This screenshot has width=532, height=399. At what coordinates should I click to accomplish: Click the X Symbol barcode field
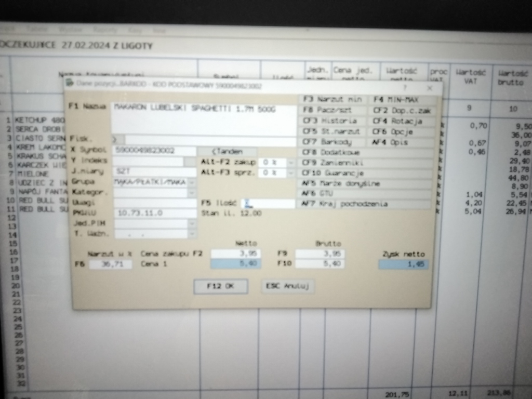point(154,151)
